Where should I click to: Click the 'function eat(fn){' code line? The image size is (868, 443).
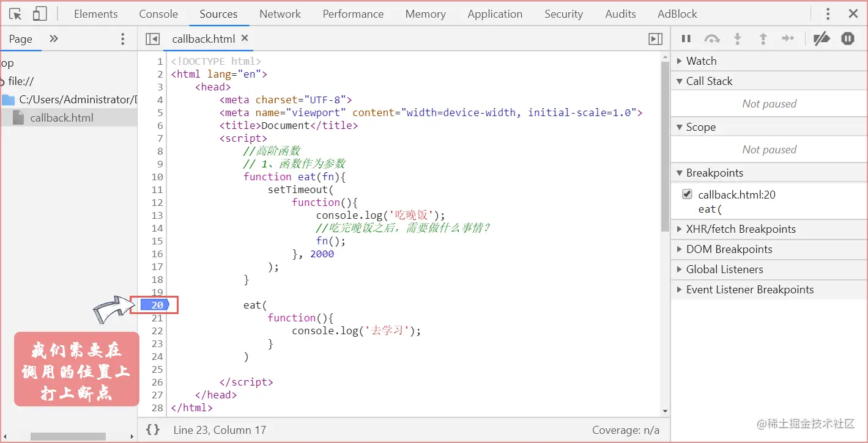click(295, 177)
